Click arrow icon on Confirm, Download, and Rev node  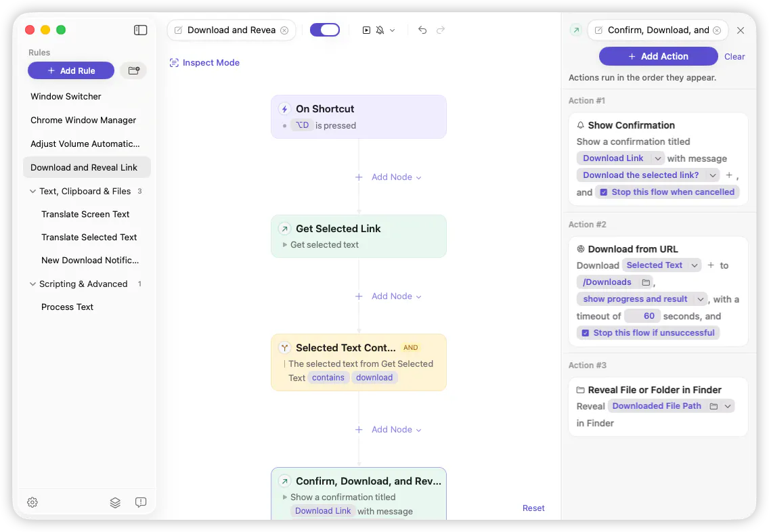284,481
